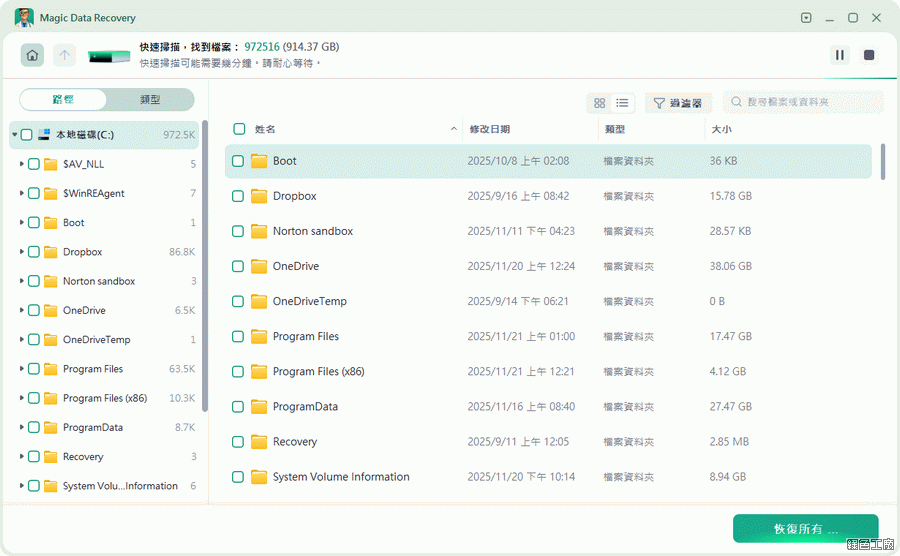This screenshot has width=900, height=556.
Task: Sort the list by 修改日期 column header
Action: point(488,129)
